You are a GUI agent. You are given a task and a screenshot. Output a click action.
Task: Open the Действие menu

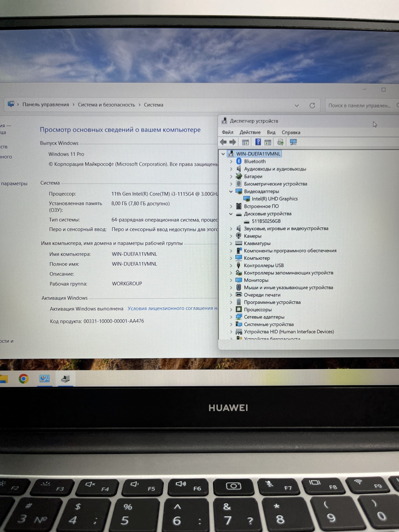[250, 132]
